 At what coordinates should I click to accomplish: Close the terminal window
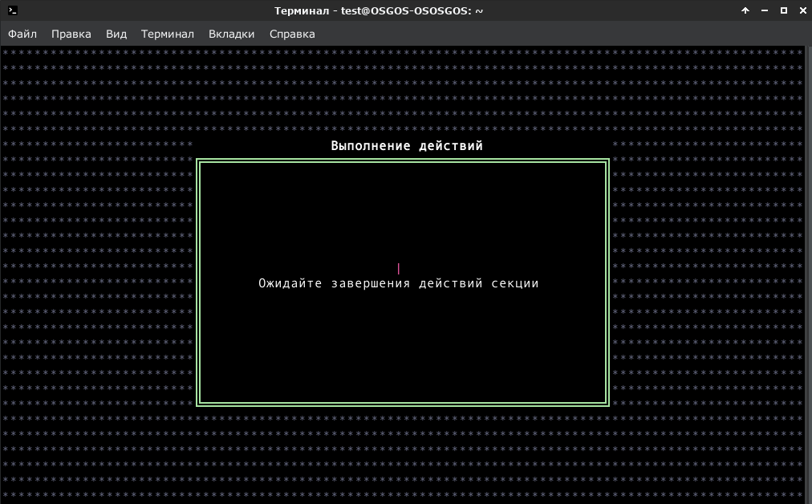(x=802, y=10)
